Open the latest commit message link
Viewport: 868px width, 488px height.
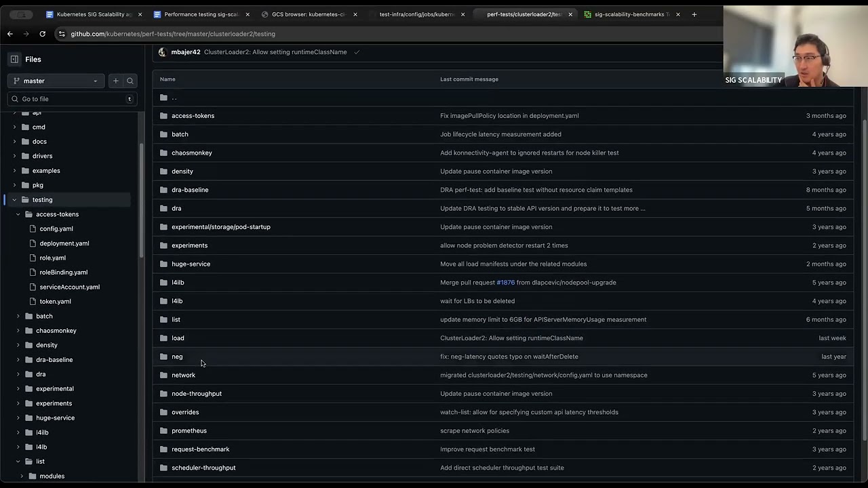tap(275, 52)
